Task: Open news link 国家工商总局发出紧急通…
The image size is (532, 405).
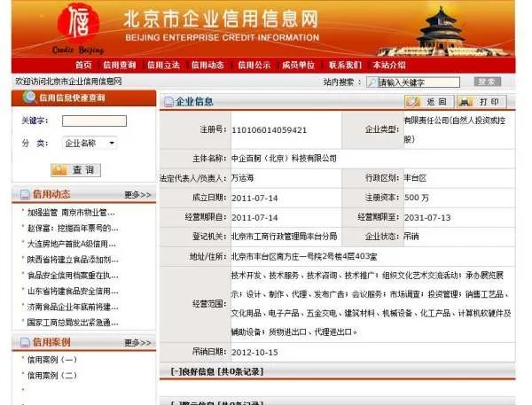Action: click(73, 323)
